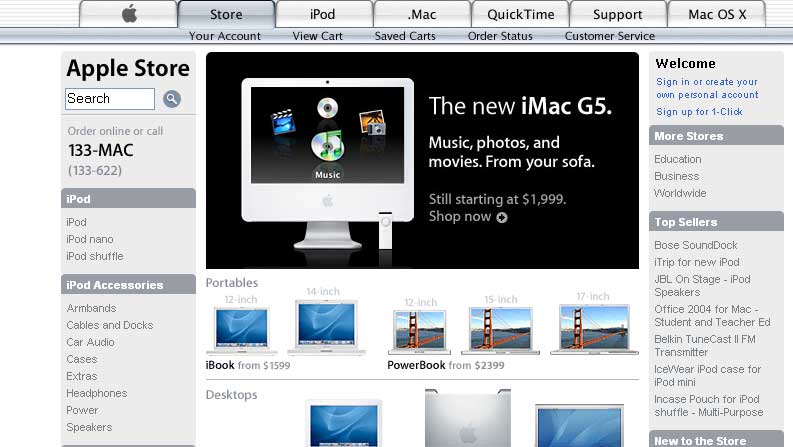Image resolution: width=793 pixels, height=447 pixels.
Task: Open the Mac OS X tab
Action: pos(717,14)
